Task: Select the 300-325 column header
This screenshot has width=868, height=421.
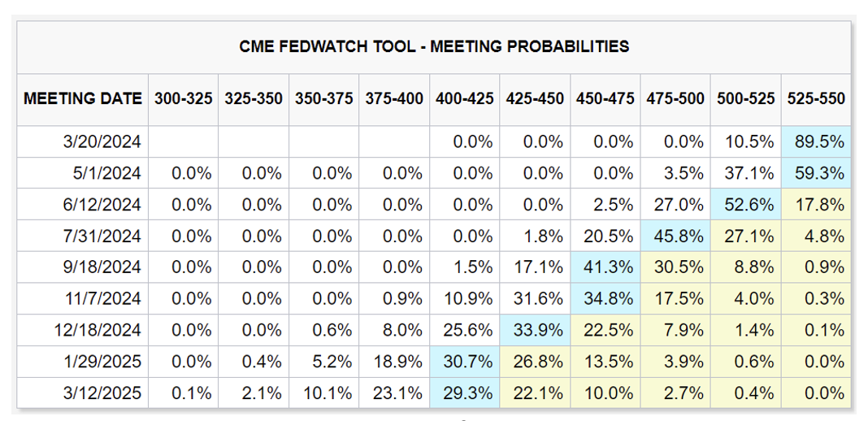Action: pyautogui.click(x=184, y=99)
